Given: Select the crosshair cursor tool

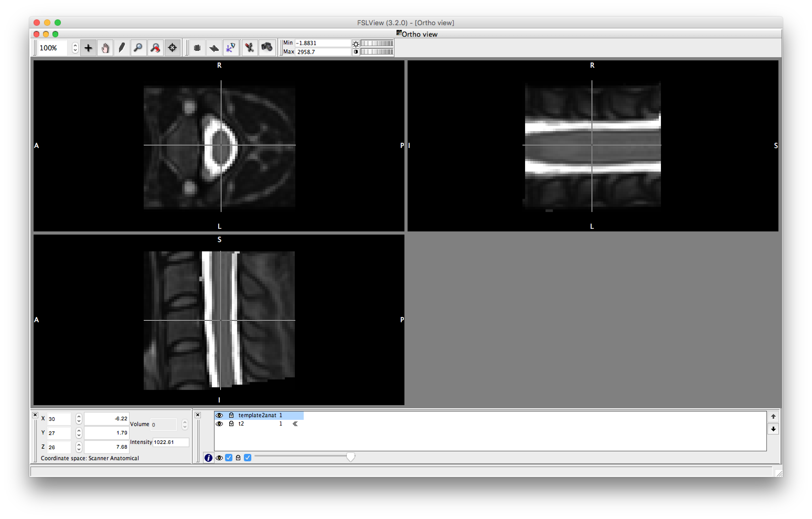Looking at the screenshot, I should 172,47.
